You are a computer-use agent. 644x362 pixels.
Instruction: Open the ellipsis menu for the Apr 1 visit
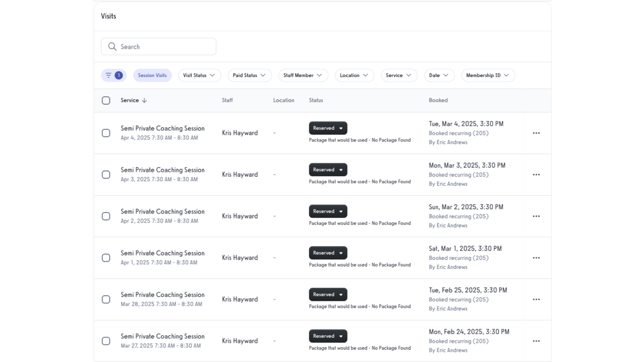536,257
